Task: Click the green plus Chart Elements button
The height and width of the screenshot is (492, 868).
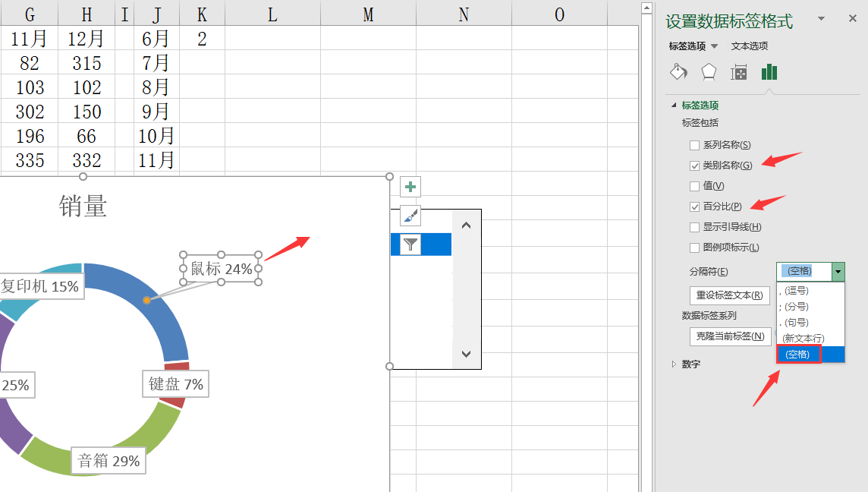Action: point(410,187)
